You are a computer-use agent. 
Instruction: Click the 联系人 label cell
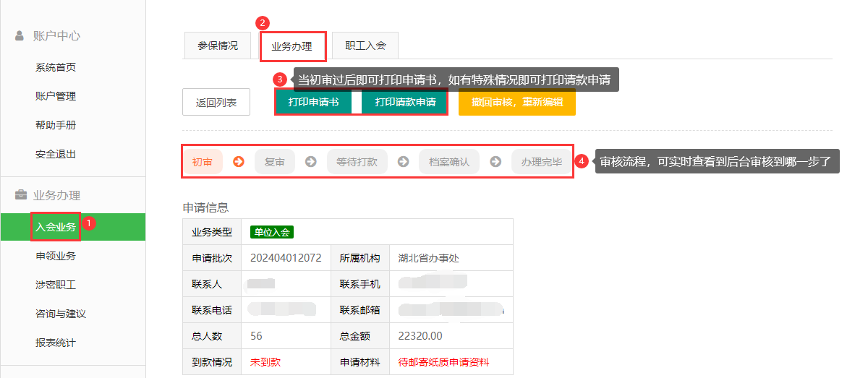212,284
